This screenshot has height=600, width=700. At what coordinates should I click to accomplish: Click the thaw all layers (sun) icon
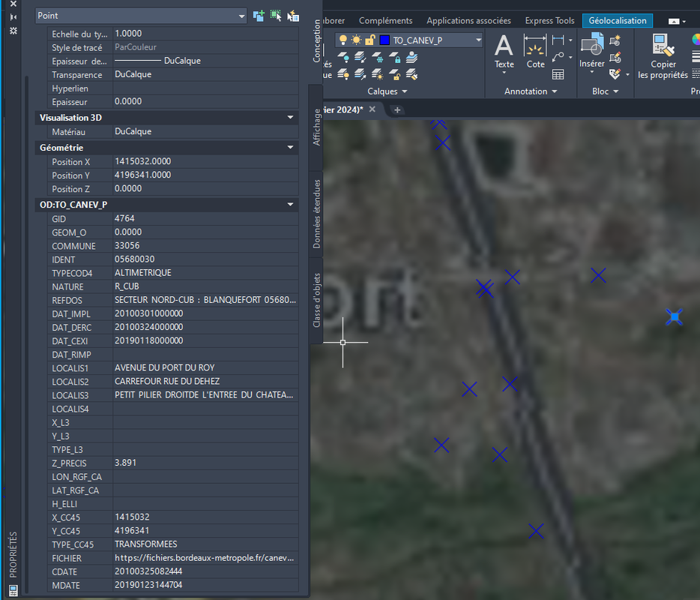coord(378,74)
